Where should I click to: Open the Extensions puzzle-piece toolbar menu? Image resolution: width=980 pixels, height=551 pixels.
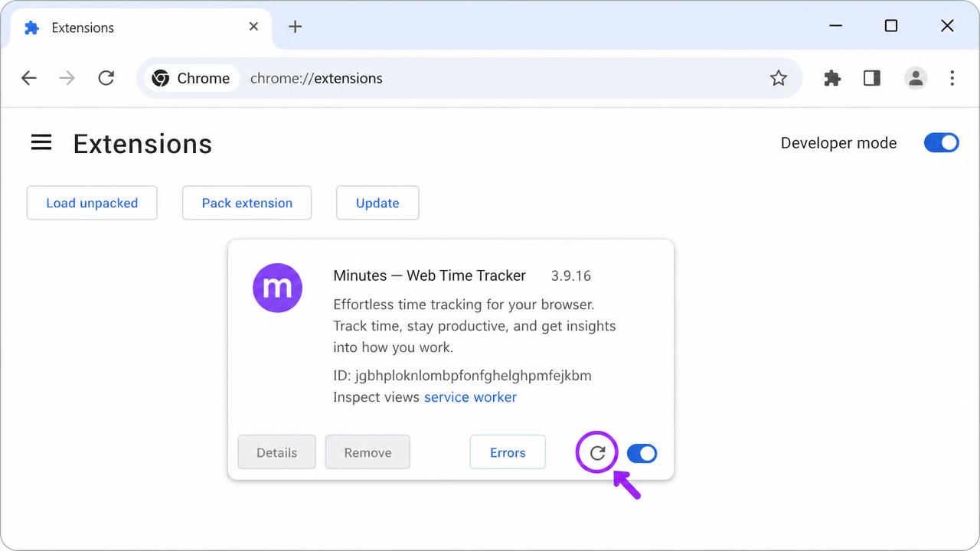832,78
